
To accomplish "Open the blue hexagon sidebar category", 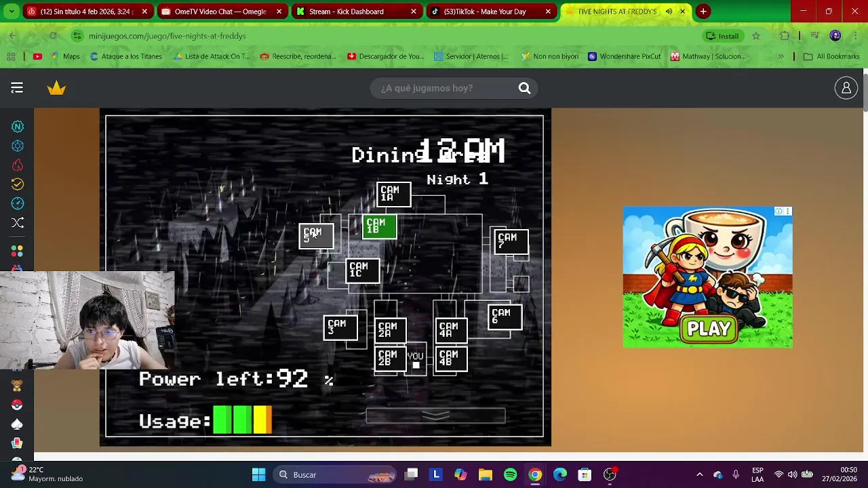I will pos(18,146).
